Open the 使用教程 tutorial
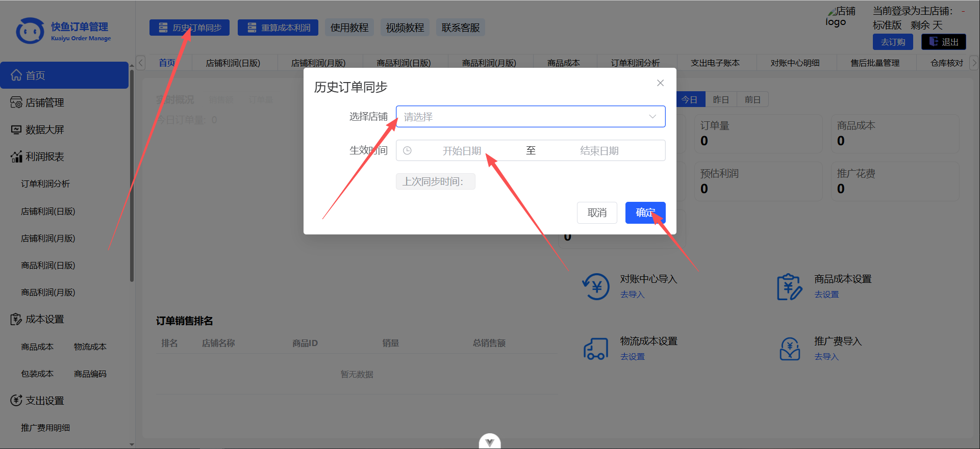 click(x=349, y=28)
